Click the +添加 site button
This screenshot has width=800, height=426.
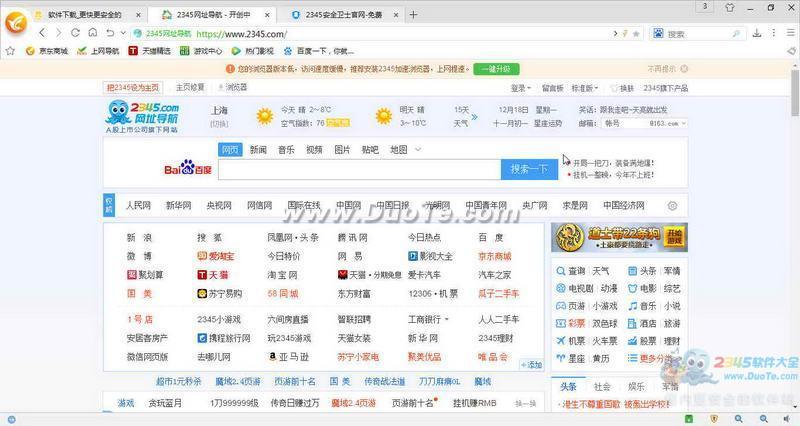[x=531, y=364]
